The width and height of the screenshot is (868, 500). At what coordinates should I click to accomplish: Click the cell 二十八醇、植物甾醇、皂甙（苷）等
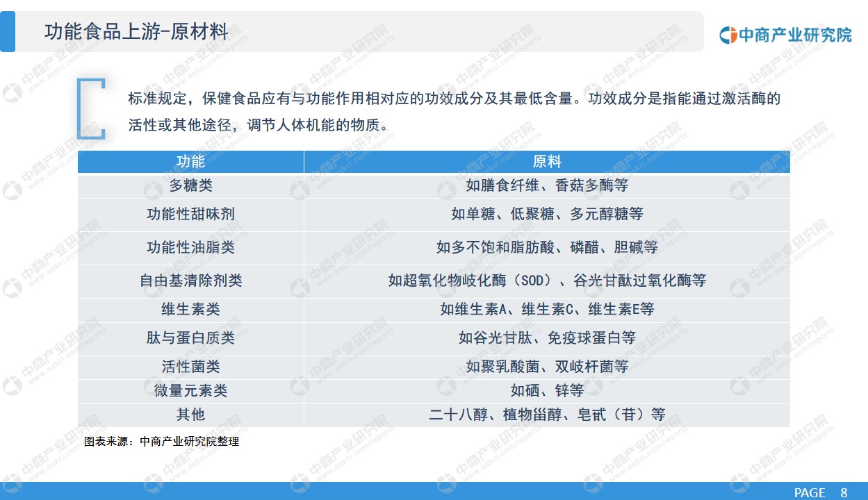pos(547,415)
